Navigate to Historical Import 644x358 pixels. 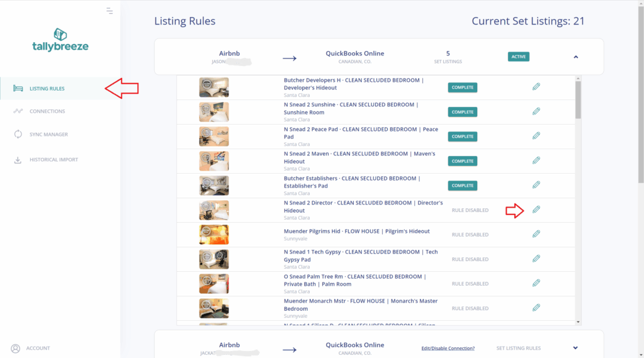point(54,160)
